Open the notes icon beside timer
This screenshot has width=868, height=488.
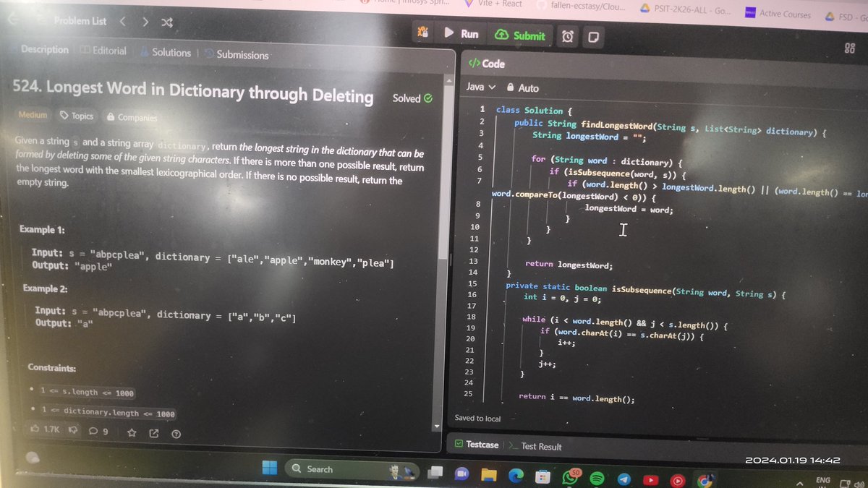[593, 37]
